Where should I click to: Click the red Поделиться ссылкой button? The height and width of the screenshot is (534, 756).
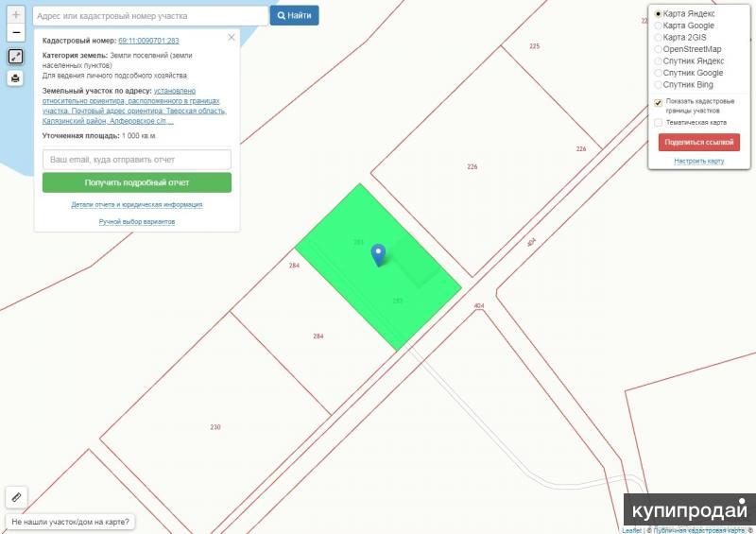click(699, 142)
